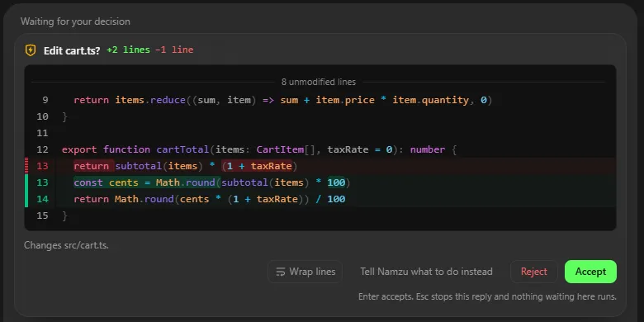Click the yellow shield lightning icon

point(31,50)
